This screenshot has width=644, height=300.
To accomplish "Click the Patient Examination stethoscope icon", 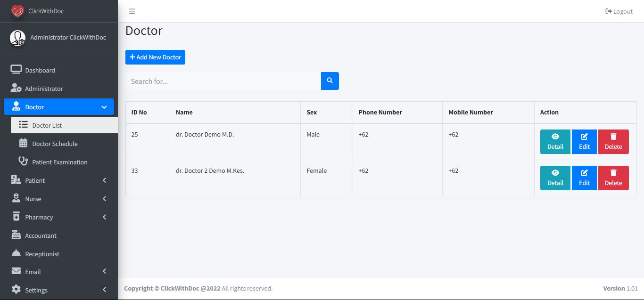I will [x=23, y=162].
